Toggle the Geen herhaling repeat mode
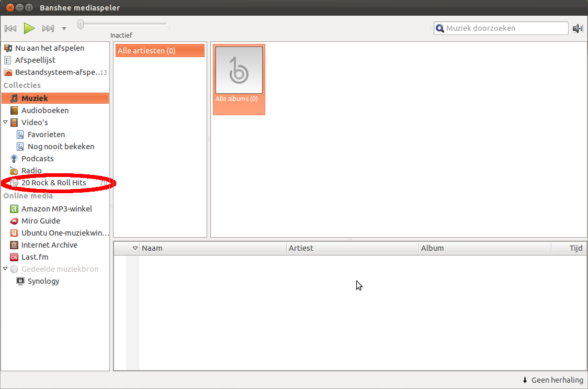The width and height of the screenshot is (588, 389). (x=552, y=380)
